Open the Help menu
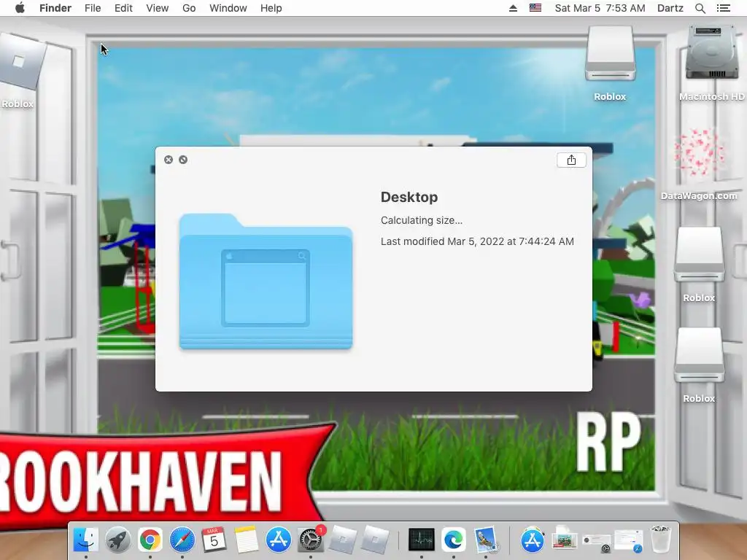Viewport: 747px width, 560px height. click(x=271, y=8)
